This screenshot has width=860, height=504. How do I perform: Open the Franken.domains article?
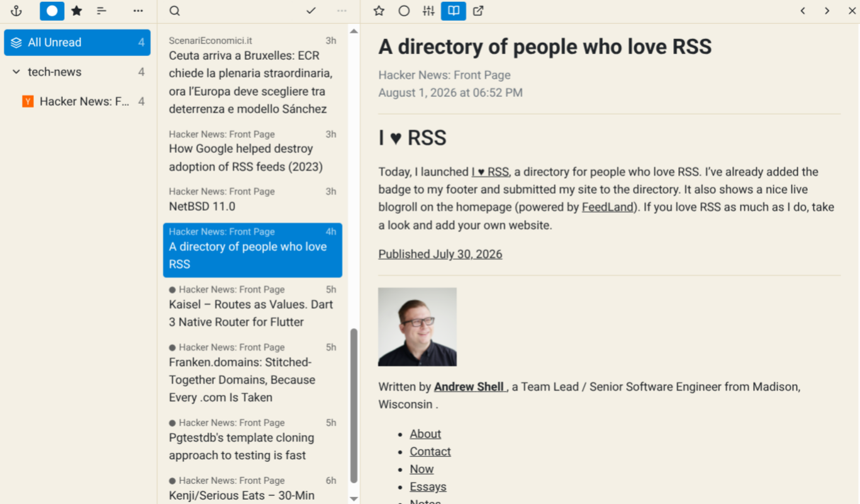click(252, 372)
